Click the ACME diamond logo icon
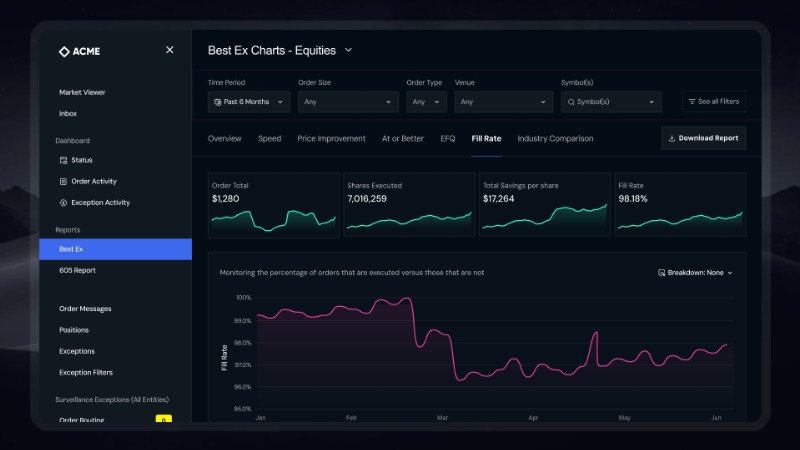The width and height of the screenshot is (800, 450). (x=64, y=52)
